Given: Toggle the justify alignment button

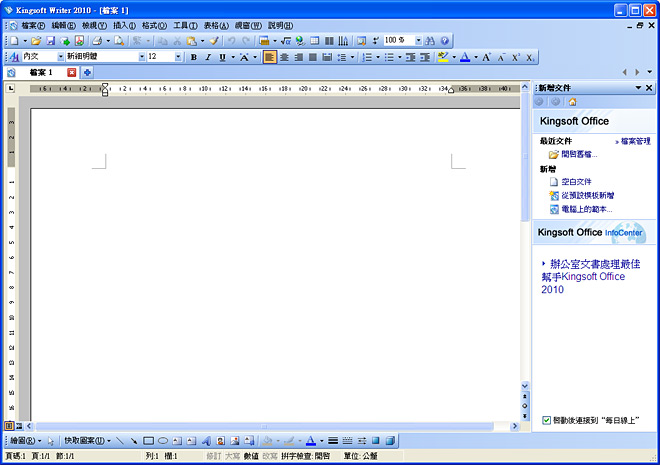Looking at the screenshot, I should pos(313,57).
